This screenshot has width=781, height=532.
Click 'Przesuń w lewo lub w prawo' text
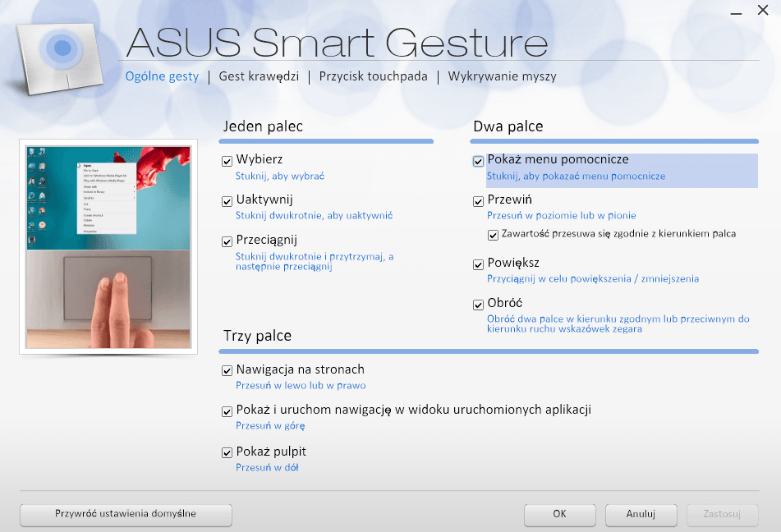click(x=301, y=386)
